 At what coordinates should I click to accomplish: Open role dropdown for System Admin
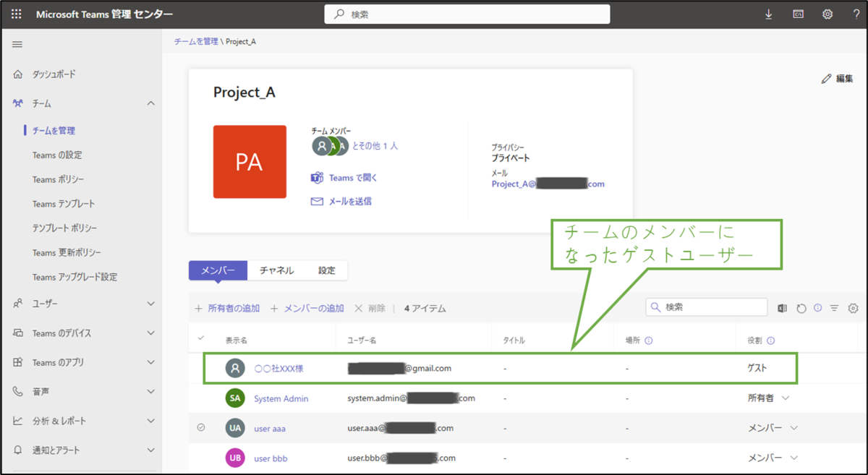786,398
